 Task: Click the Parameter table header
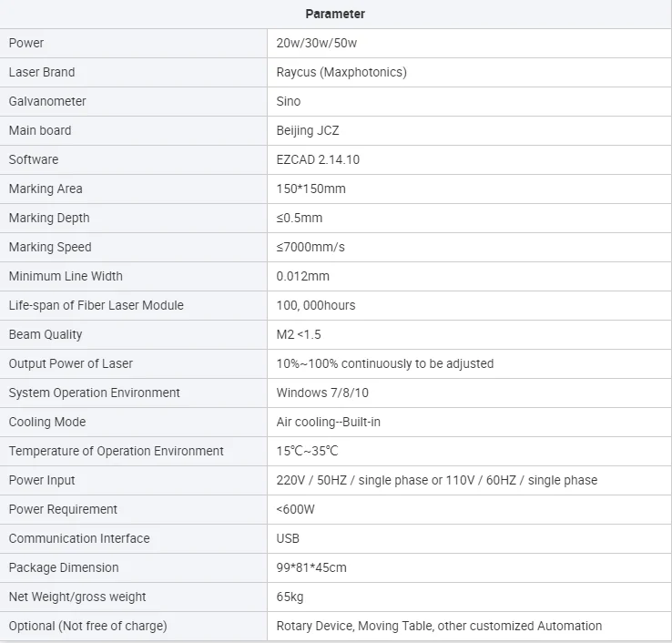coord(335,14)
